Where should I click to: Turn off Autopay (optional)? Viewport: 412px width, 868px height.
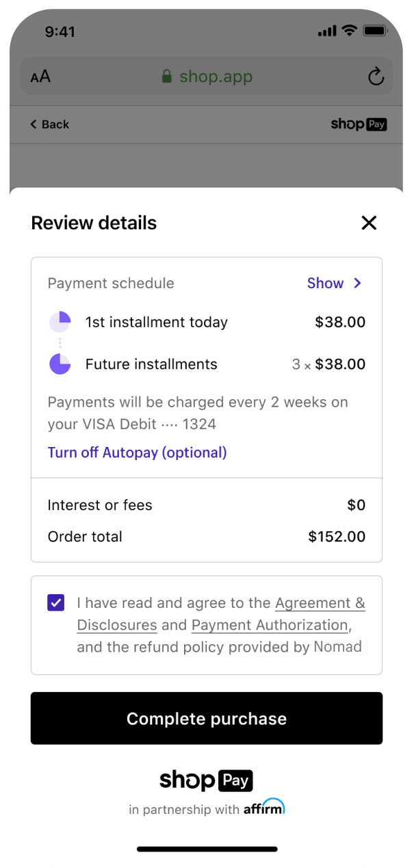137,452
